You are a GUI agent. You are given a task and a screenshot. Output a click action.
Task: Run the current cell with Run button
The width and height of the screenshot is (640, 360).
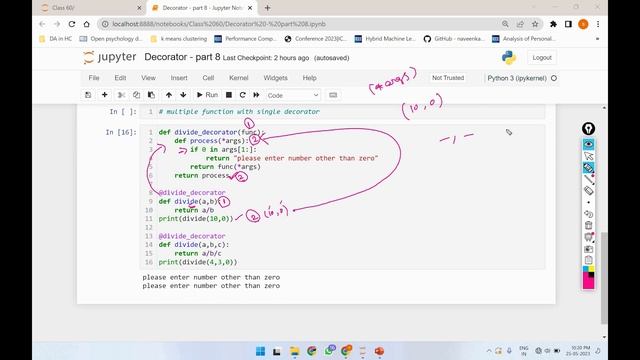207,95
